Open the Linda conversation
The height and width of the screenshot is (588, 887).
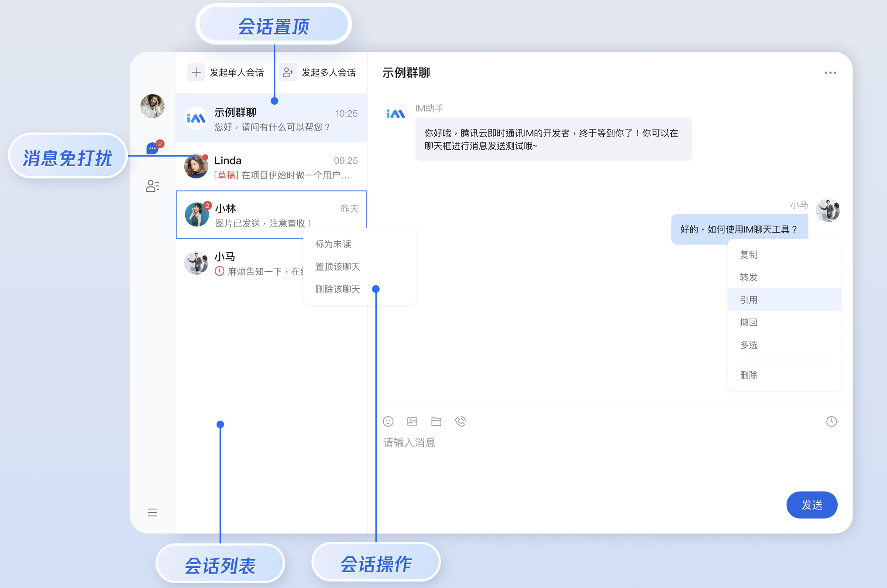click(x=271, y=167)
